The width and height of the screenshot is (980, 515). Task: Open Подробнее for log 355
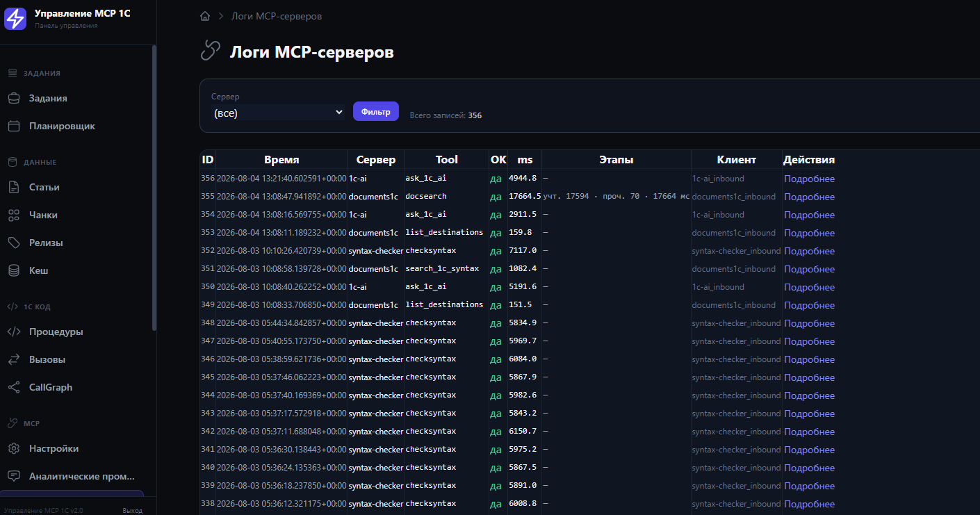tap(810, 197)
